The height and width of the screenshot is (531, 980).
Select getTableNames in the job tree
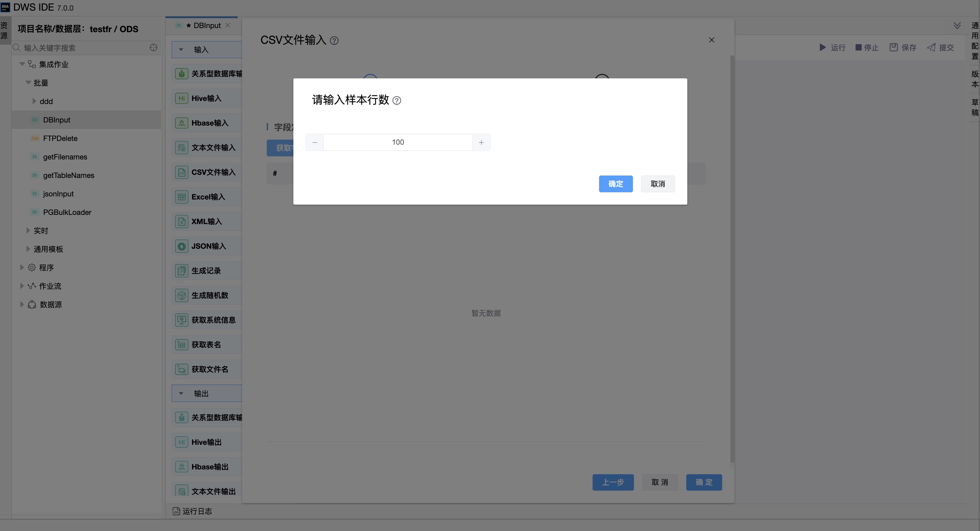(68, 175)
